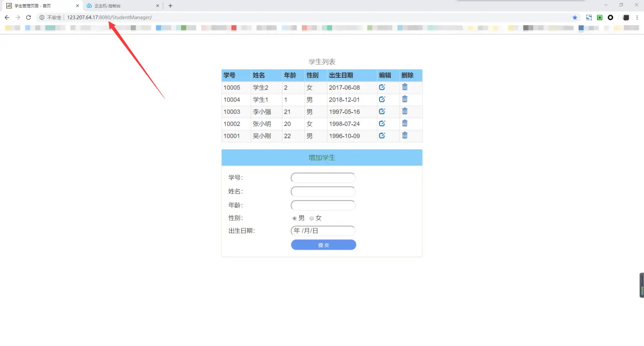Delete student 10005 with the trash icon
The image size is (644, 346).
point(404,87)
